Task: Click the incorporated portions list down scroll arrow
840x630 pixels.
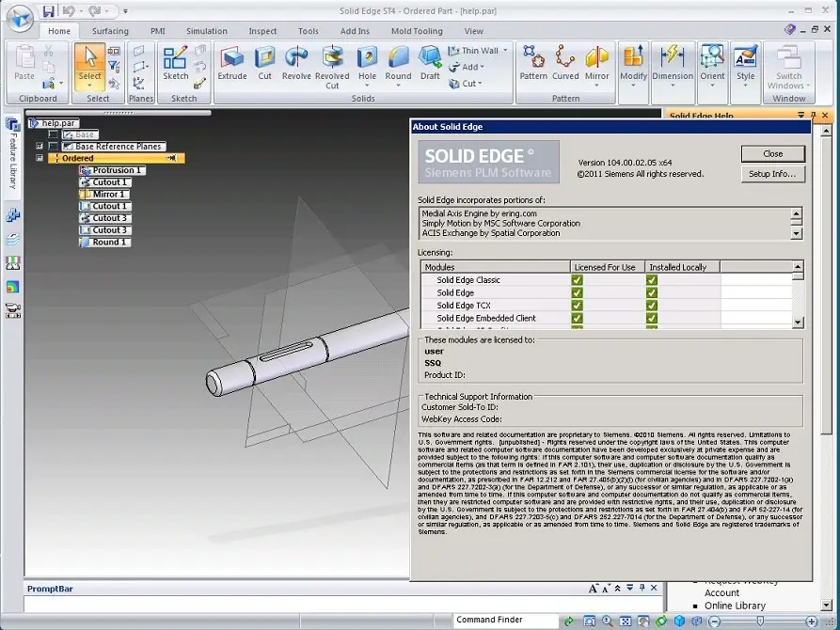Action: point(796,233)
